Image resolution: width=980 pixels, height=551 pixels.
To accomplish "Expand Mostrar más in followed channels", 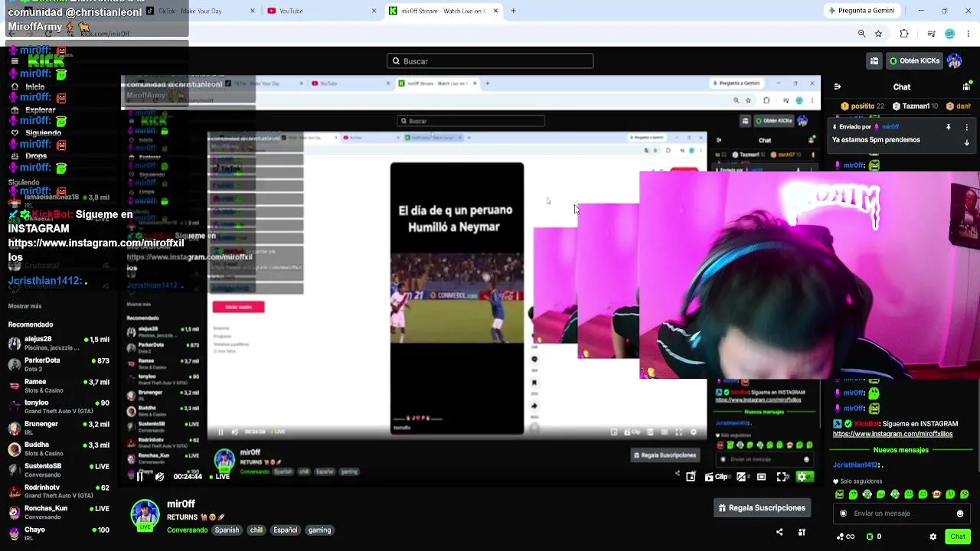I will [x=24, y=306].
